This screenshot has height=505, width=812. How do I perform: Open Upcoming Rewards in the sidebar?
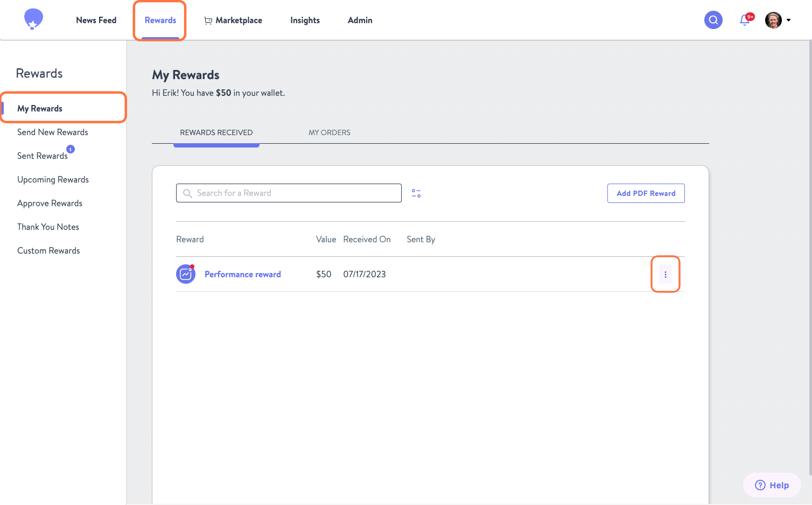tap(53, 179)
